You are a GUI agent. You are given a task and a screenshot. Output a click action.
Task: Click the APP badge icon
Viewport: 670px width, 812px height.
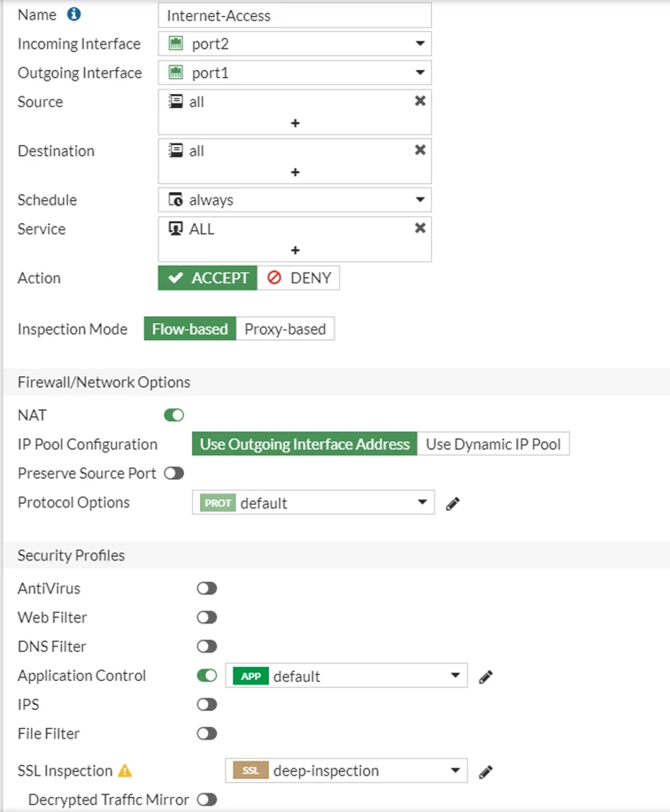[x=250, y=676]
